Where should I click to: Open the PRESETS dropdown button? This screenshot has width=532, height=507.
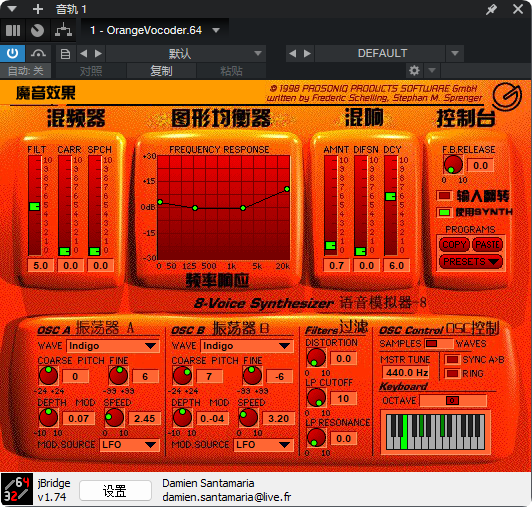[471, 262]
